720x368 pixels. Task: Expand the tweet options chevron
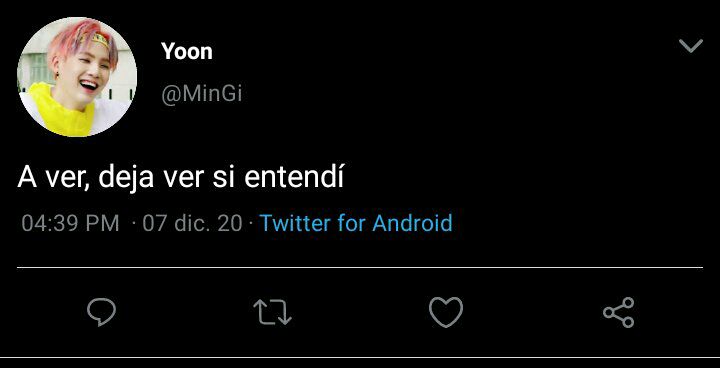point(691,46)
